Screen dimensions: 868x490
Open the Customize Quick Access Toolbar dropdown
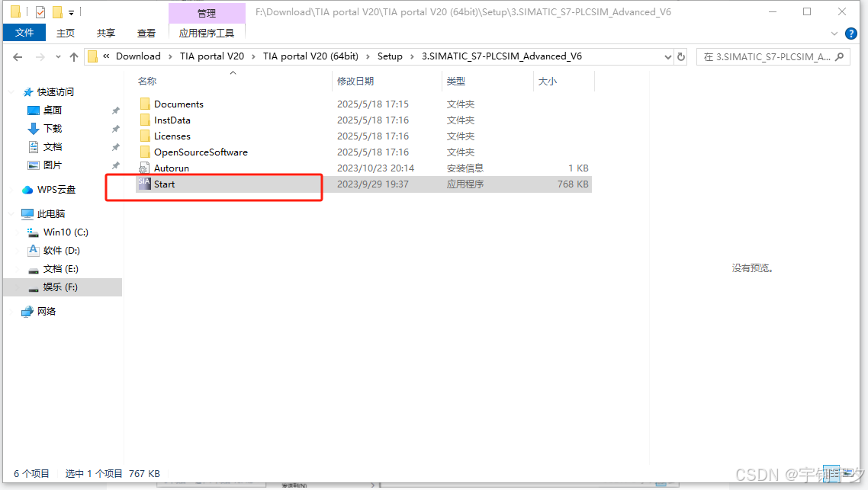point(72,12)
